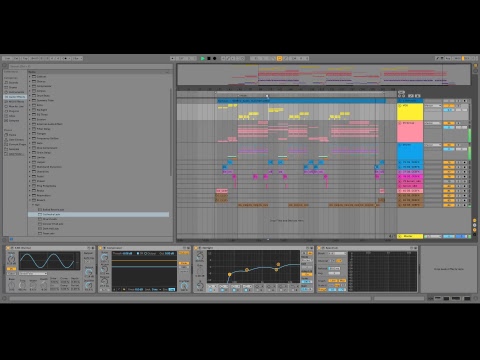Viewport: 480px width, 360px height.
Task: Expand the Ping Pong Delay folder triangle
Action: coord(30,186)
